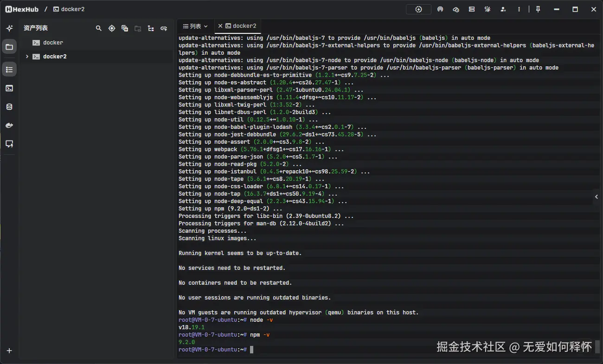The height and width of the screenshot is (364, 603).
Task: Open the AI sparkle icon in left sidebar
Action: 9,28
